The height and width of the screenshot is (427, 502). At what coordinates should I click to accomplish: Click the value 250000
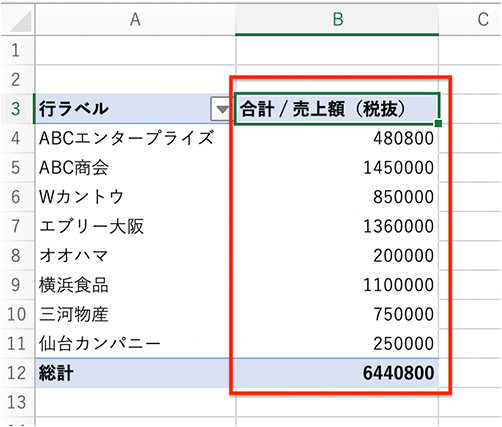[403, 344]
